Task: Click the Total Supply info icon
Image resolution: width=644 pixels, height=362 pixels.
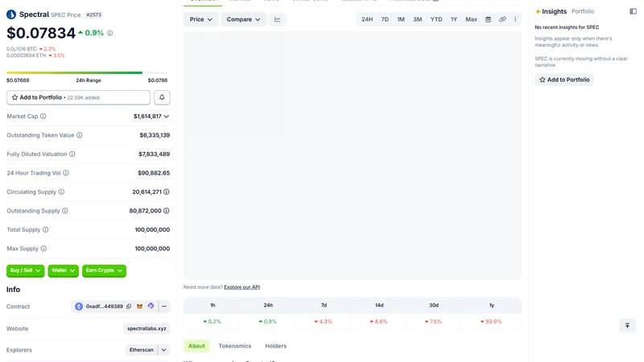Action: [x=46, y=229]
